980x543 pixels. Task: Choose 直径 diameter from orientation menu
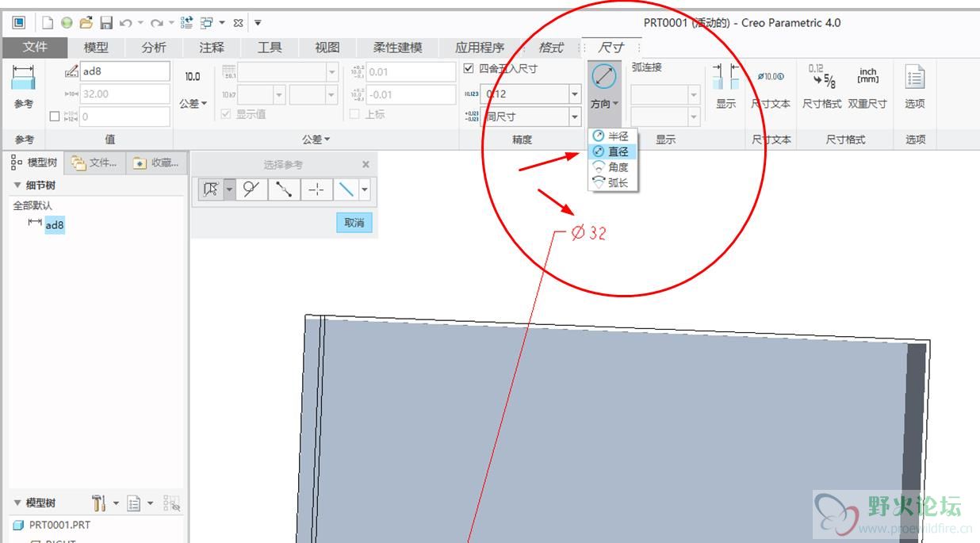611,151
